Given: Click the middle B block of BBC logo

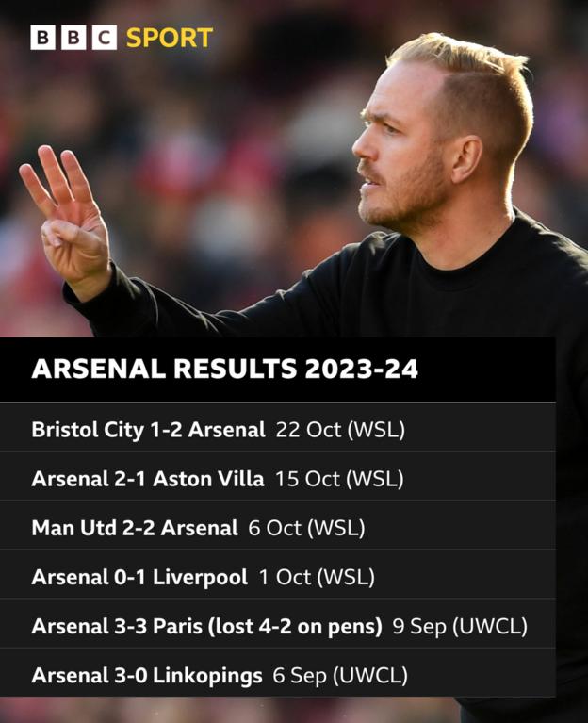Looking at the screenshot, I should pos(73,38).
